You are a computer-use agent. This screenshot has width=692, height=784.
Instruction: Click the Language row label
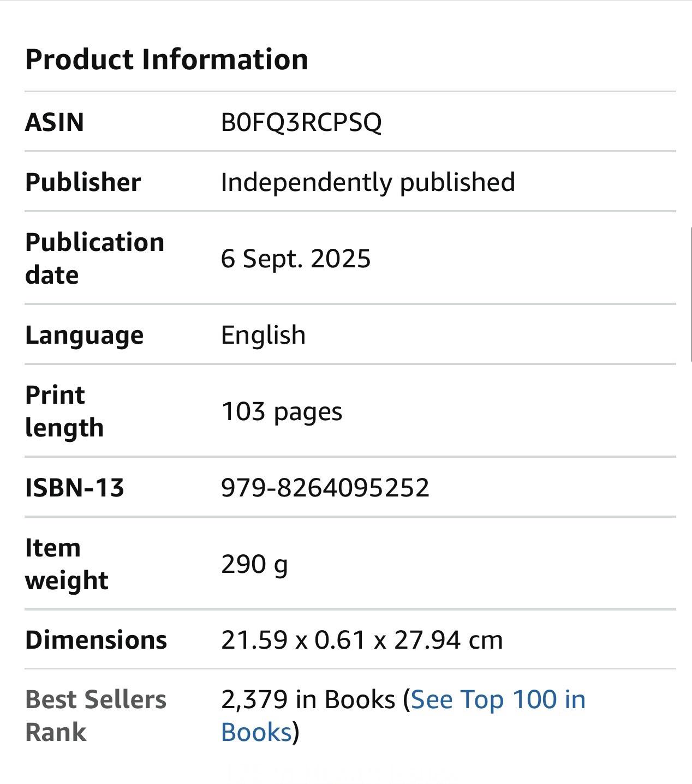(84, 335)
